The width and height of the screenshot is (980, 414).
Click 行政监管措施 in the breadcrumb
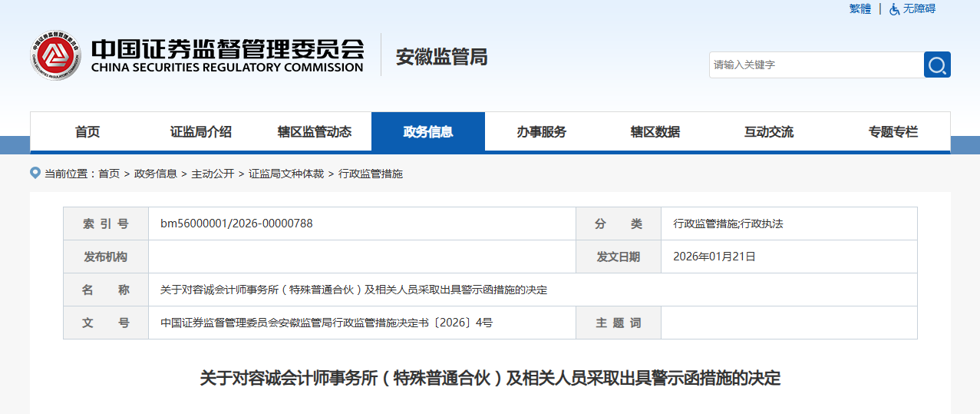371,174
